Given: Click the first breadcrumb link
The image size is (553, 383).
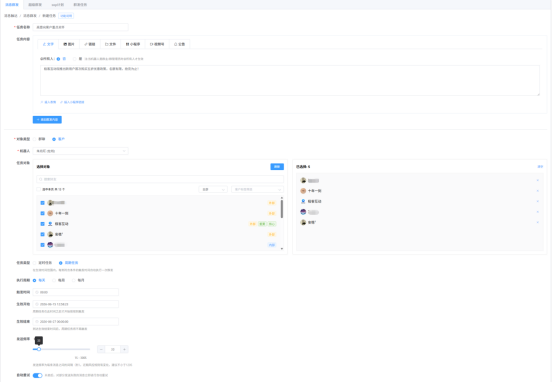Looking at the screenshot, I should pos(11,16).
